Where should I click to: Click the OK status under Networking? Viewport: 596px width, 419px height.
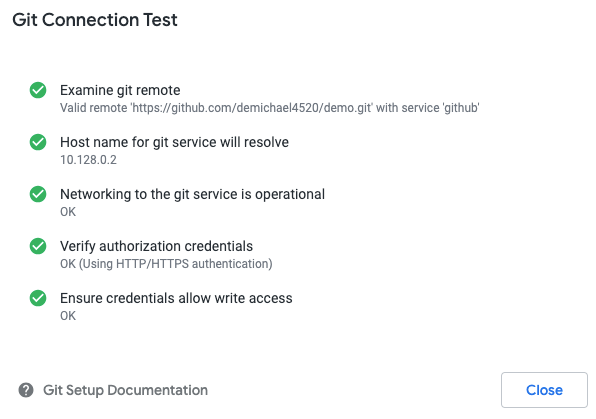[x=68, y=212]
